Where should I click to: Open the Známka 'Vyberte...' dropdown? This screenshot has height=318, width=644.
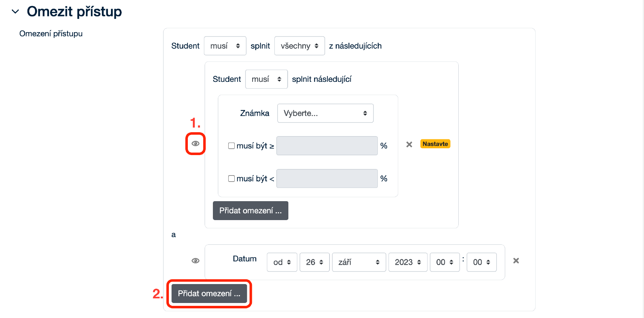click(325, 113)
